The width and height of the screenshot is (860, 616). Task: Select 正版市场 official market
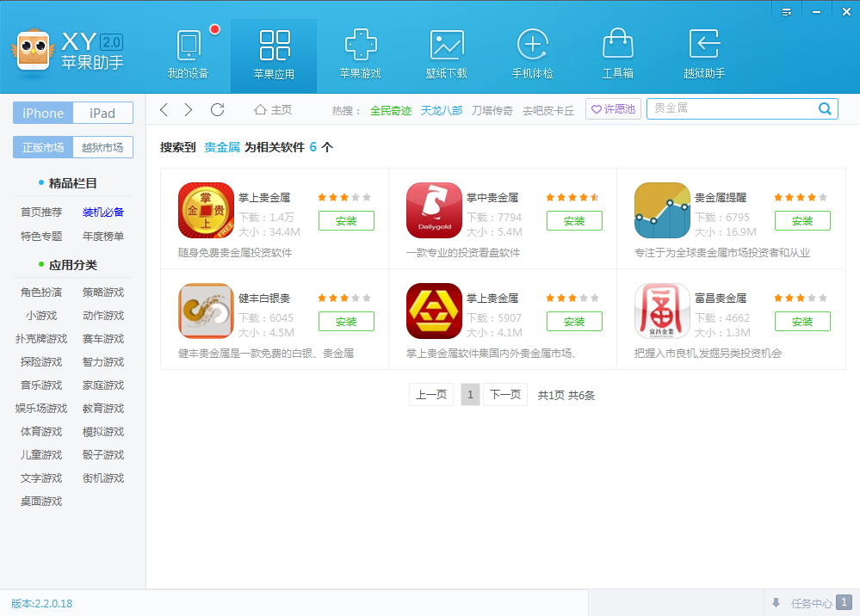pos(43,147)
